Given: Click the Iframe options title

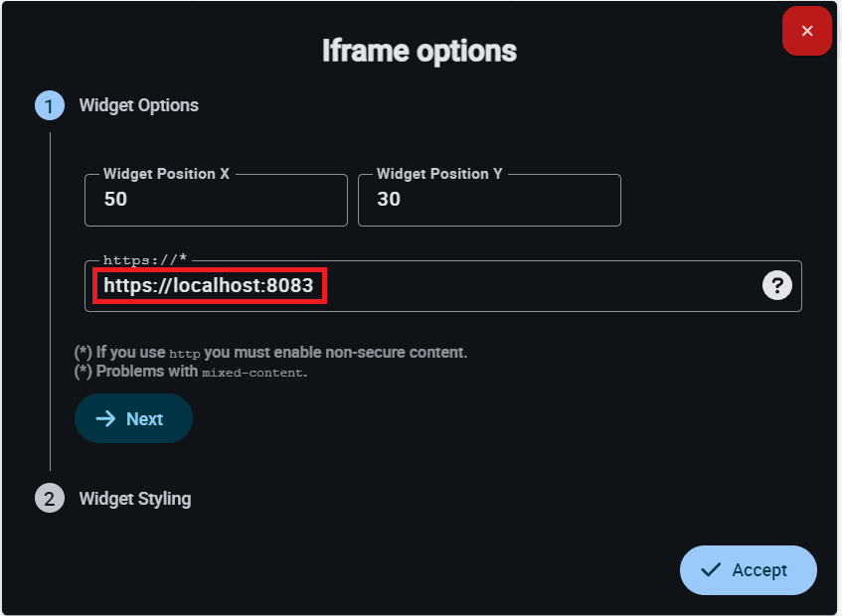Looking at the screenshot, I should [x=420, y=51].
